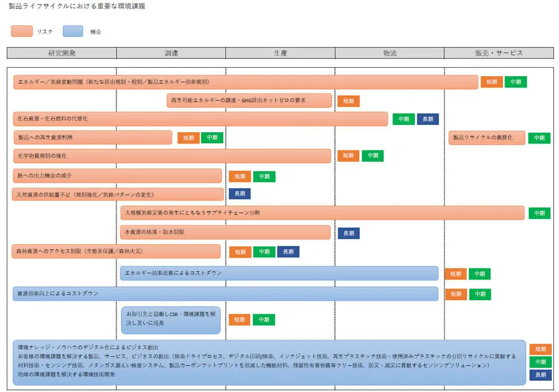Click 長期 tag beside 天然資源の供給量不足
Screen dimensions: 559x392
click(x=240, y=194)
